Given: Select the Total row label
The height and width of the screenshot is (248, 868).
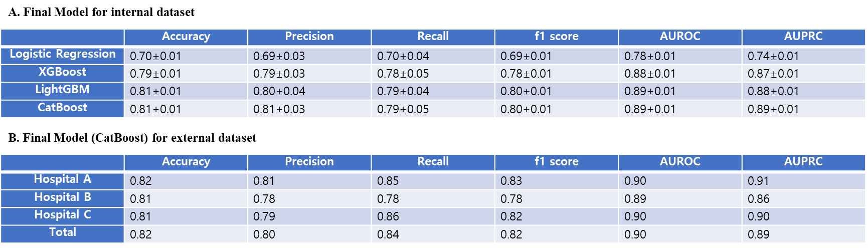Looking at the screenshot, I should click(63, 232).
